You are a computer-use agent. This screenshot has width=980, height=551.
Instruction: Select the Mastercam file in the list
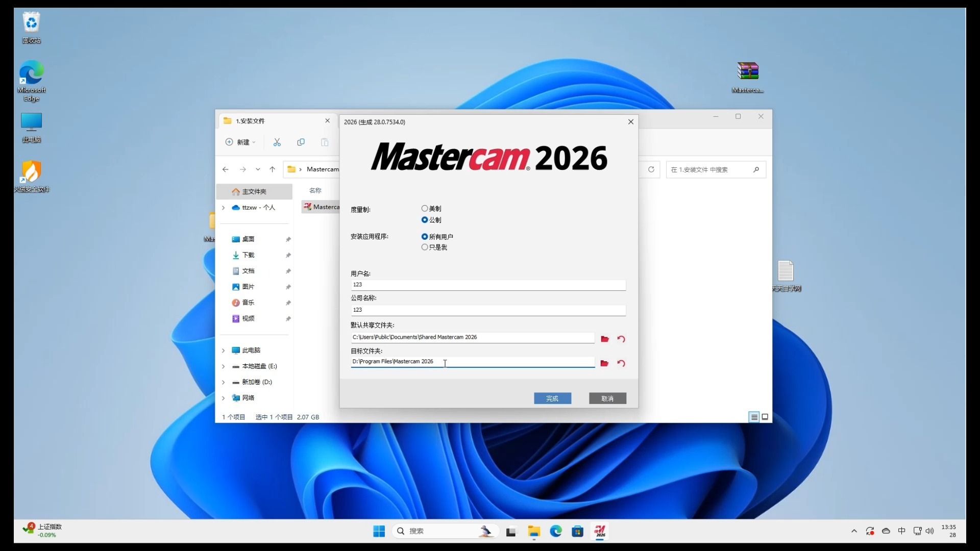click(x=321, y=207)
